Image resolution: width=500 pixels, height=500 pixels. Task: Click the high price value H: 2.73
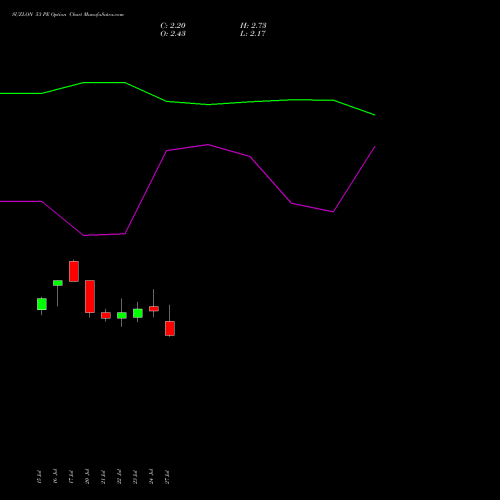(x=253, y=26)
